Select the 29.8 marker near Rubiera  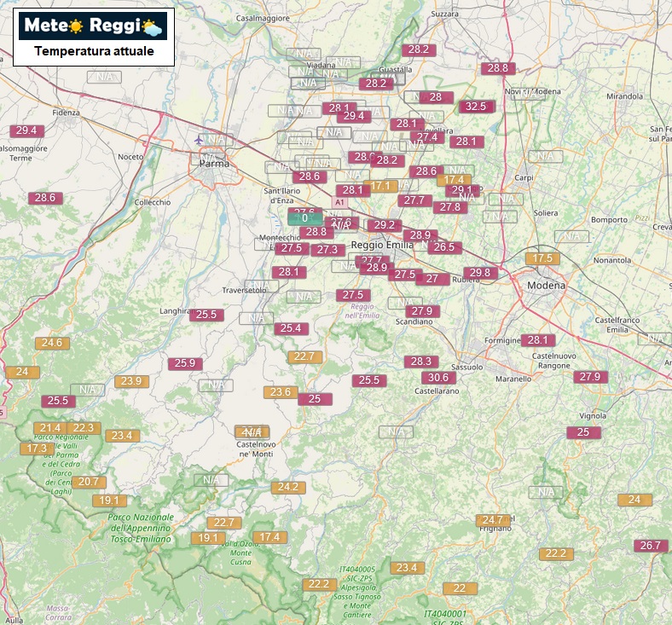point(480,273)
